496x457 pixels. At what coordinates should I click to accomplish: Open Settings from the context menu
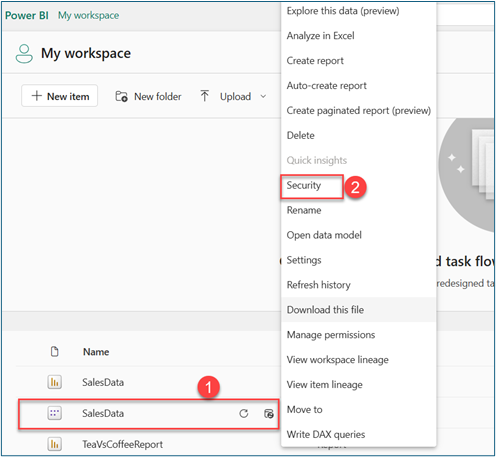304,260
